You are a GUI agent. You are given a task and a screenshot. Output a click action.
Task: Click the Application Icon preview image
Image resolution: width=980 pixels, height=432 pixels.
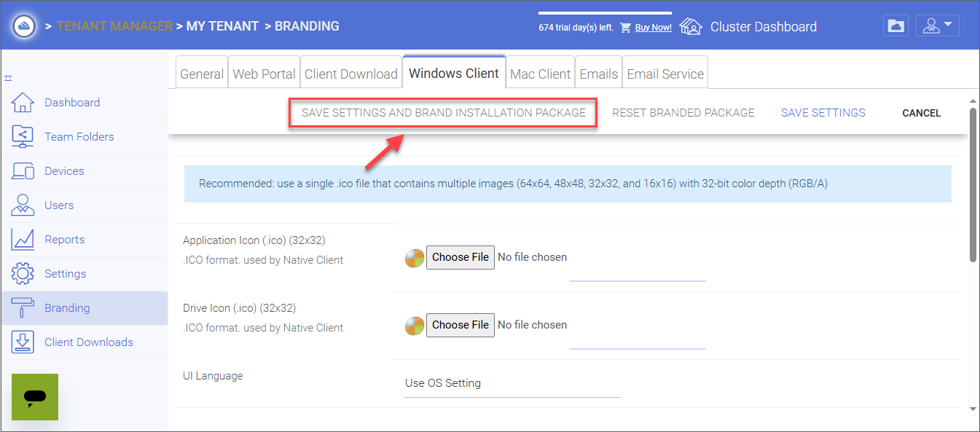click(414, 258)
